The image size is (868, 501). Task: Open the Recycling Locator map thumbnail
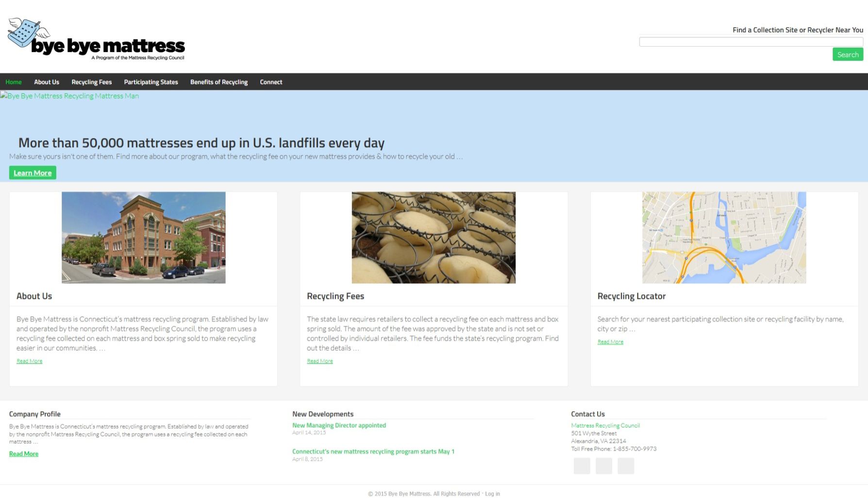click(x=724, y=238)
